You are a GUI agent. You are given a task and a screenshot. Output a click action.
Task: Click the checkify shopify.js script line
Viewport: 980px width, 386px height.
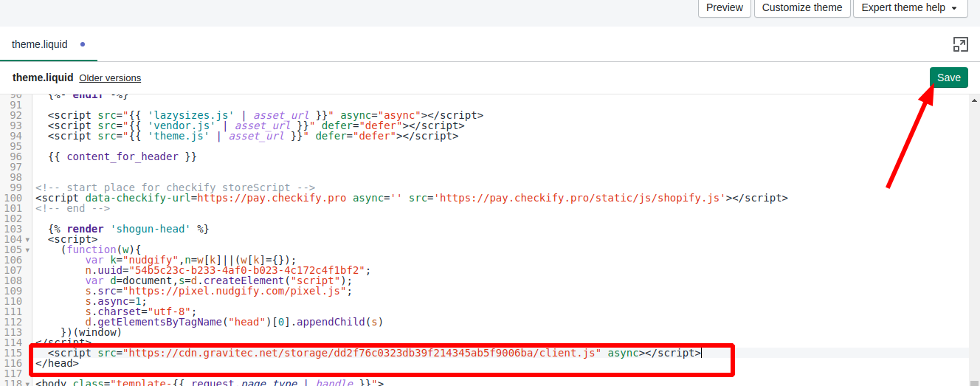pos(412,198)
